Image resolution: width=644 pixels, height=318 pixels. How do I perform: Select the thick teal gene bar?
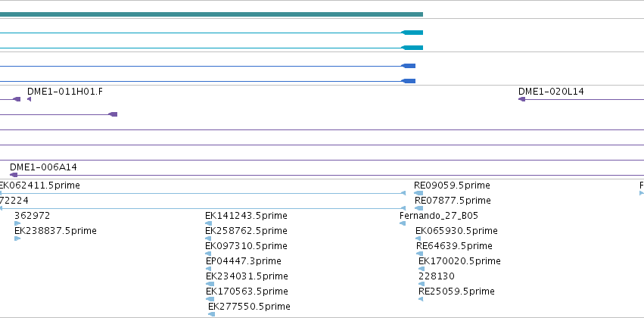(211, 14)
